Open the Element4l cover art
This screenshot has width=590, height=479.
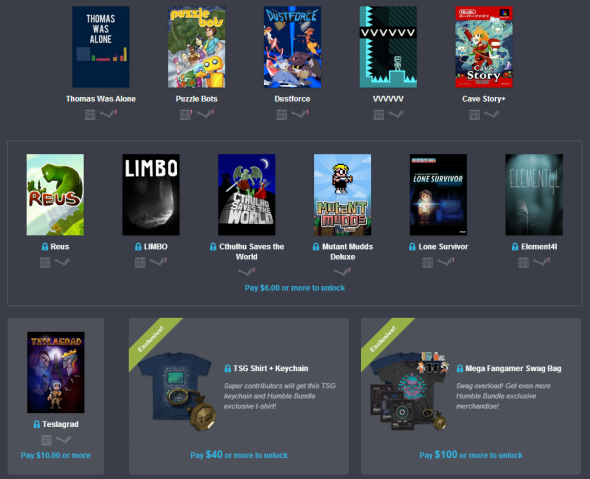pyautogui.click(x=534, y=195)
